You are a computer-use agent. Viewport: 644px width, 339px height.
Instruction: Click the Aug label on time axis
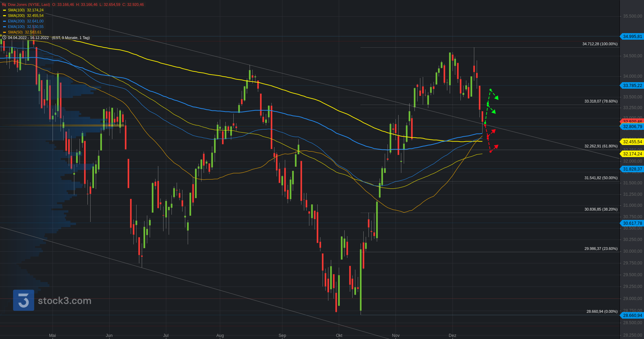pos(220,336)
